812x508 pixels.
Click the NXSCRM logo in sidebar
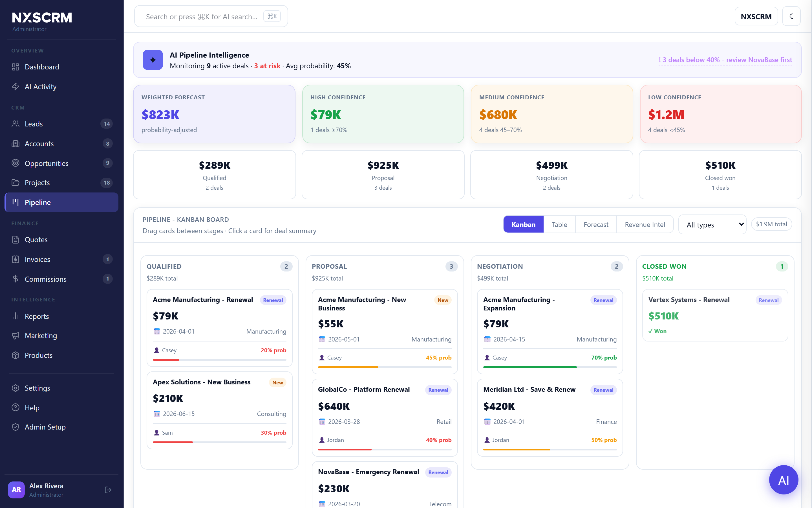pyautogui.click(x=42, y=17)
